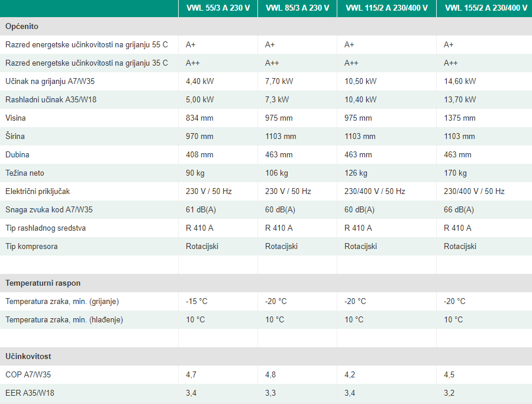Click the Učinak na grijanju A7/W35 label
Screen dimensions: 532x404
coord(50,82)
